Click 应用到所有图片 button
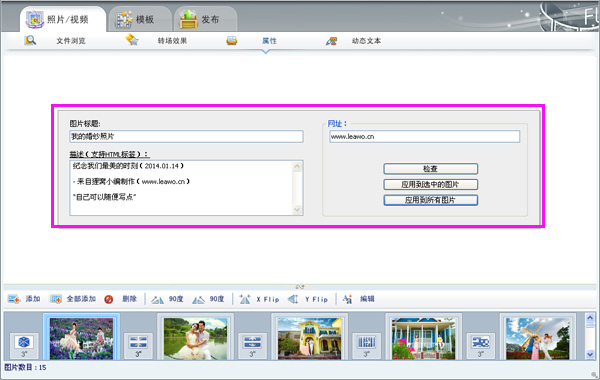 click(430, 200)
